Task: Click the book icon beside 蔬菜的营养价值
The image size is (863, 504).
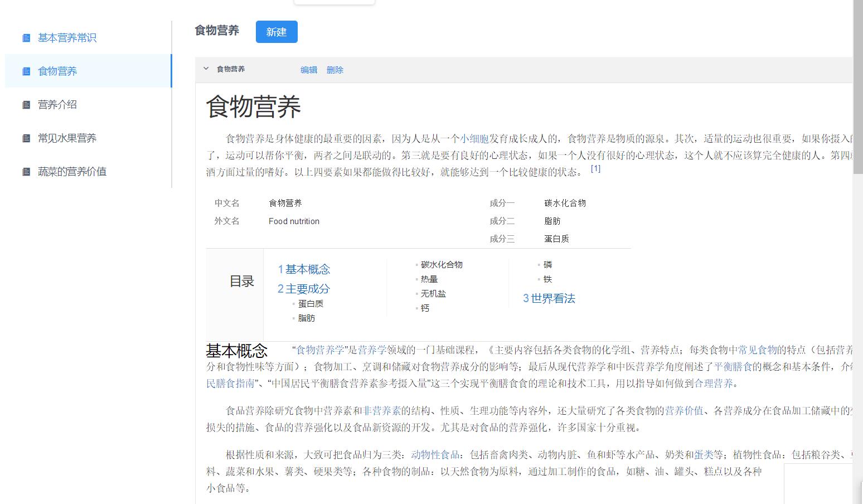Action: (x=26, y=172)
